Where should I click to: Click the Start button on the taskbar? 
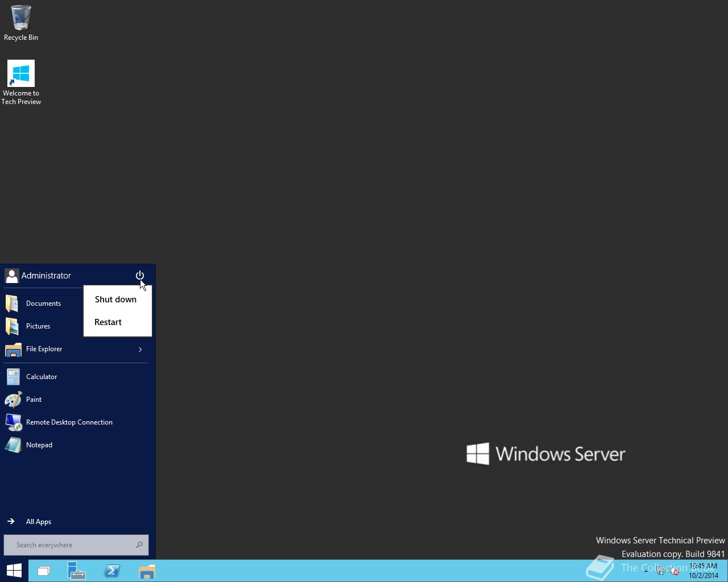coord(14,571)
